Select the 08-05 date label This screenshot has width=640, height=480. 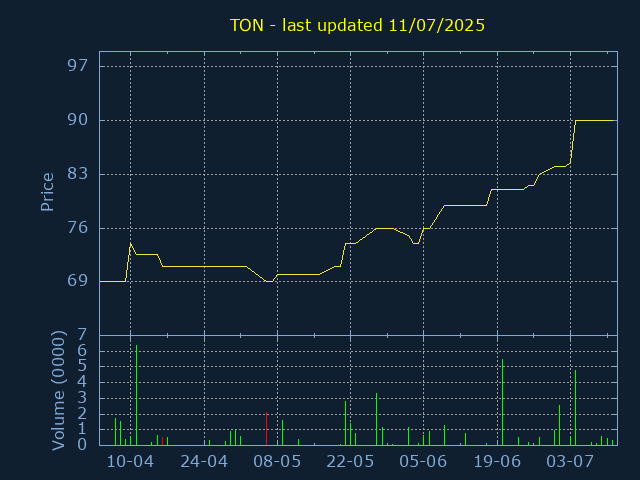point(277,462)
